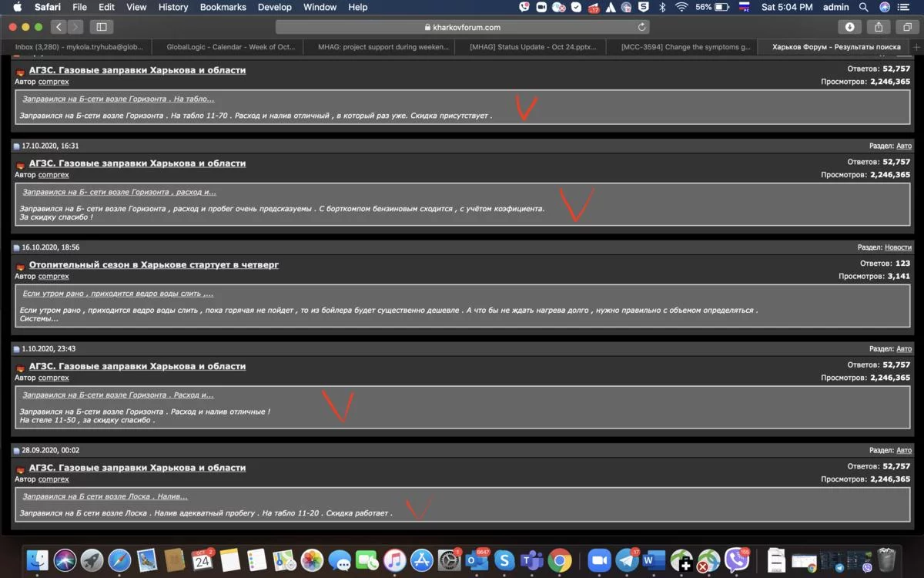The image size is (924, 578).
Task: Switch to the GlobalLogic Calendar tab
Action: pyautogui.click(x=230, y=47)
